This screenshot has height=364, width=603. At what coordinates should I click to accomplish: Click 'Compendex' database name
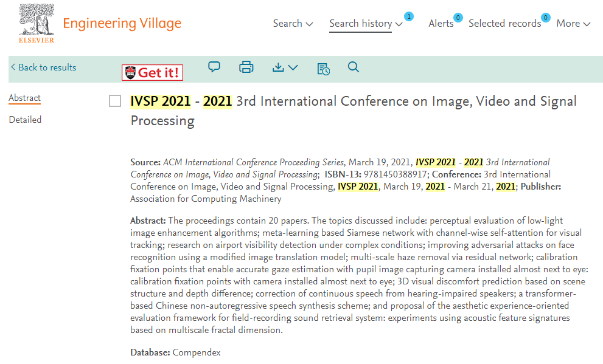point(197,352)
